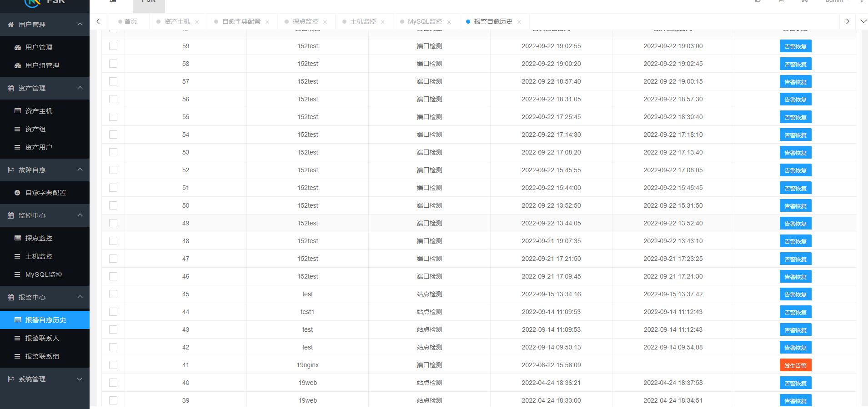Tick checkbox for row 59
Viewport: 868px width, 409px height.
click(113, 46)
